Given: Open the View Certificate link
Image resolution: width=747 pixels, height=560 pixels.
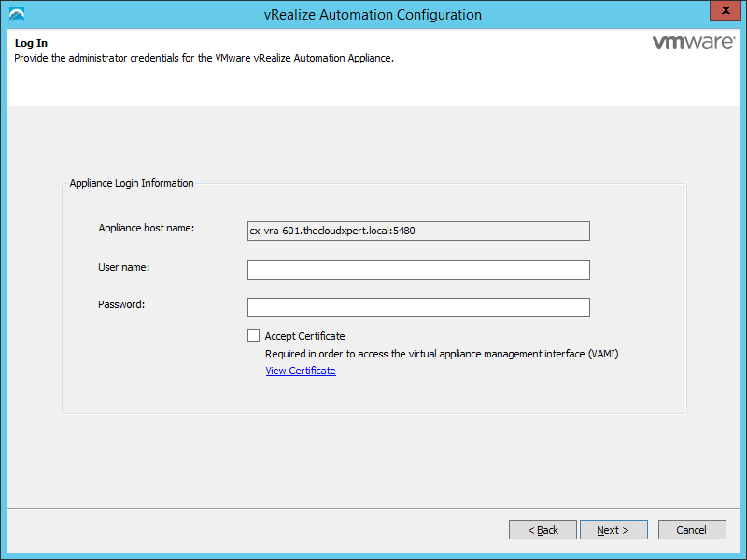Looking at the screenshot, I should point(300,371).
